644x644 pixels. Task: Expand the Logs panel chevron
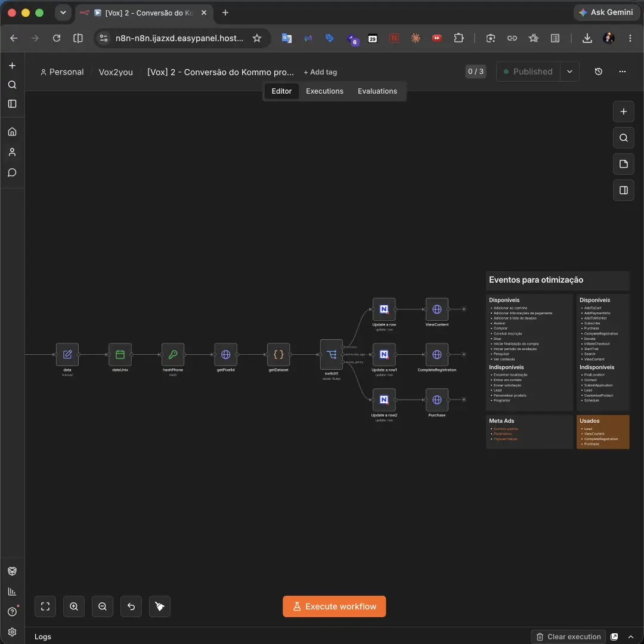pyautogui.click(x=631, y=637)
